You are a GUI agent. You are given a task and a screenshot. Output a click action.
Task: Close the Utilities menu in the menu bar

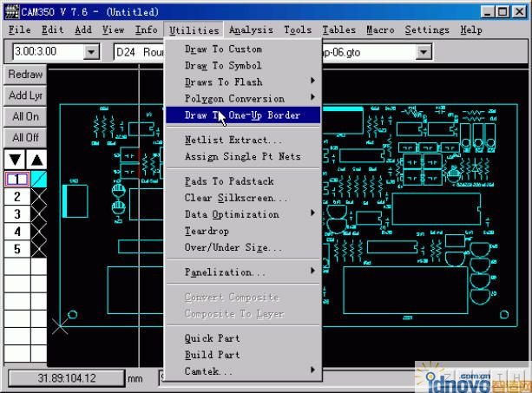(x=194, y=30)
